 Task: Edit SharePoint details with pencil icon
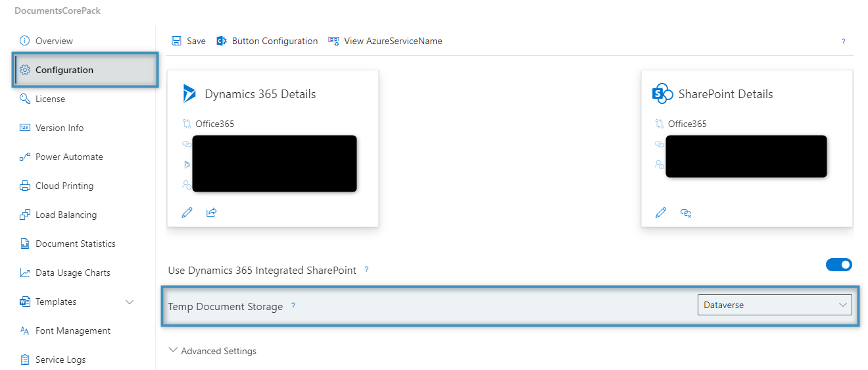pos(661,213)
